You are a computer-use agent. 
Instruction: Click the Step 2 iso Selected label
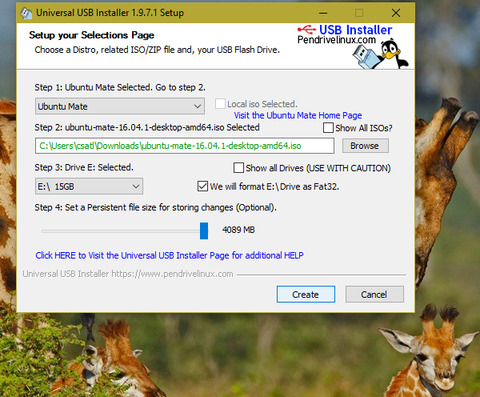point(147,127)
